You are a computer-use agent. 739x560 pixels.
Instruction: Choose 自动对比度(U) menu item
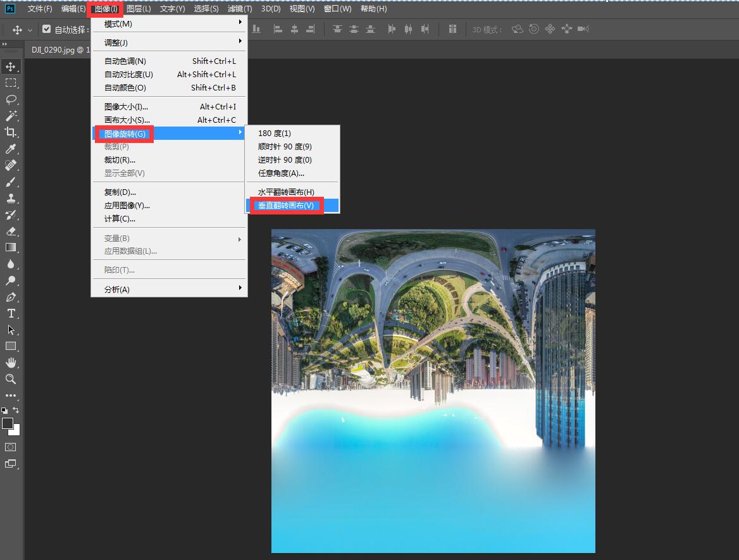pyautogui.click(x=169, y=74)
